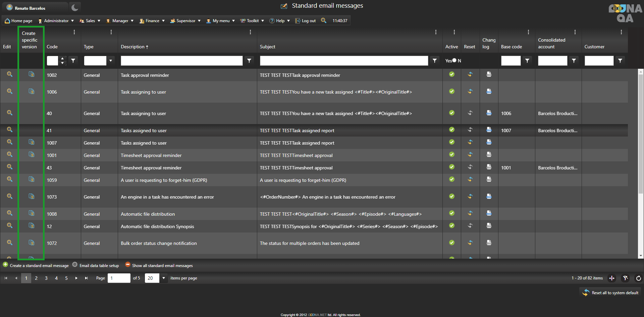644x317 pixels.
Task: Open the Toolkit menu
Action: tap(252, 21)
